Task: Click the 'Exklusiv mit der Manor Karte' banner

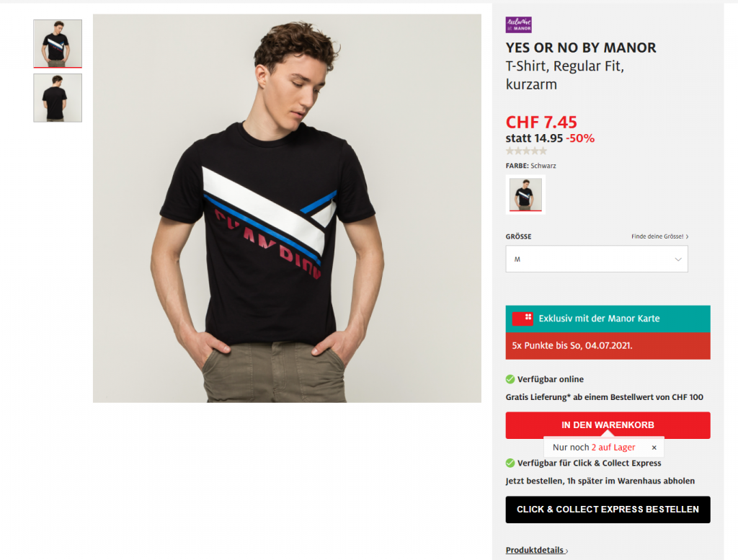Action: 608,319
